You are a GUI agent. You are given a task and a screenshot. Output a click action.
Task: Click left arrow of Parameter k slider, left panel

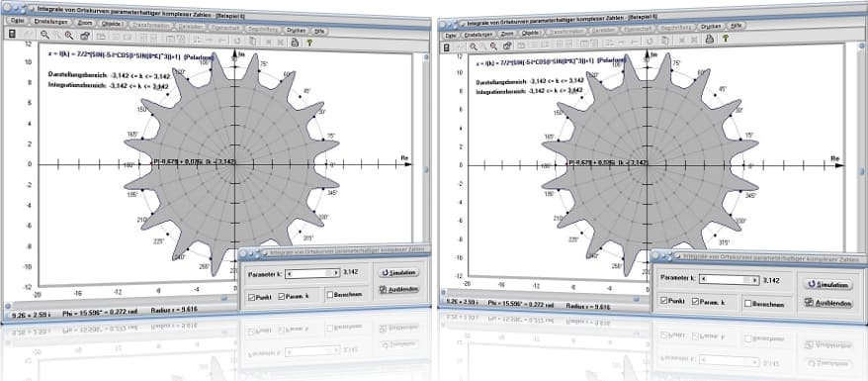[290, 273]
